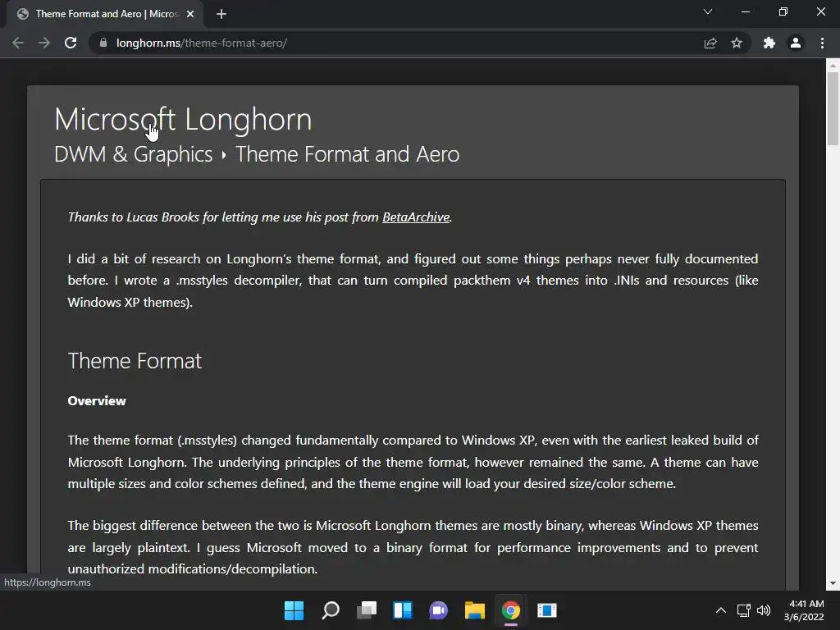Viewport: 840px width, 630px height.
Task: Open the Chrome profile menu
Action: click(796, 43)
